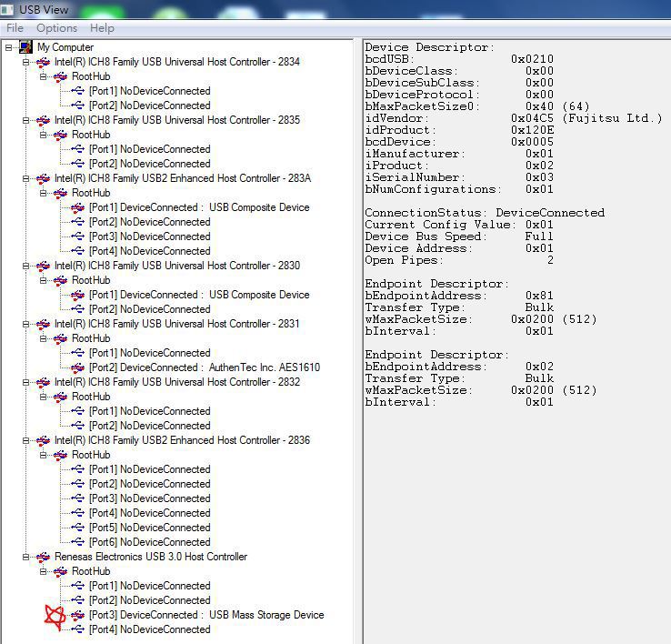This screenshot has height=644, width=671.
Task: Click Port1 USB Composite Device icon under 2830
Action: 77,295
